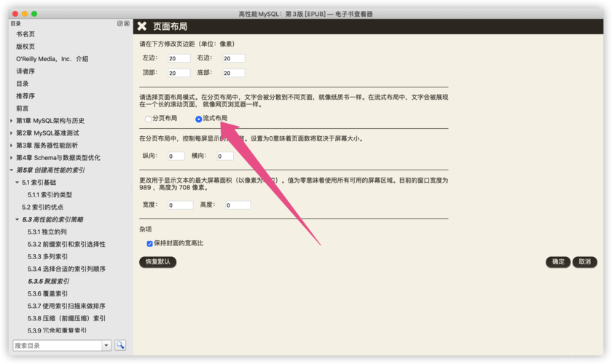The image size is (612, 364).
Task: Confirm with the 确定 button
Action: 558,262
